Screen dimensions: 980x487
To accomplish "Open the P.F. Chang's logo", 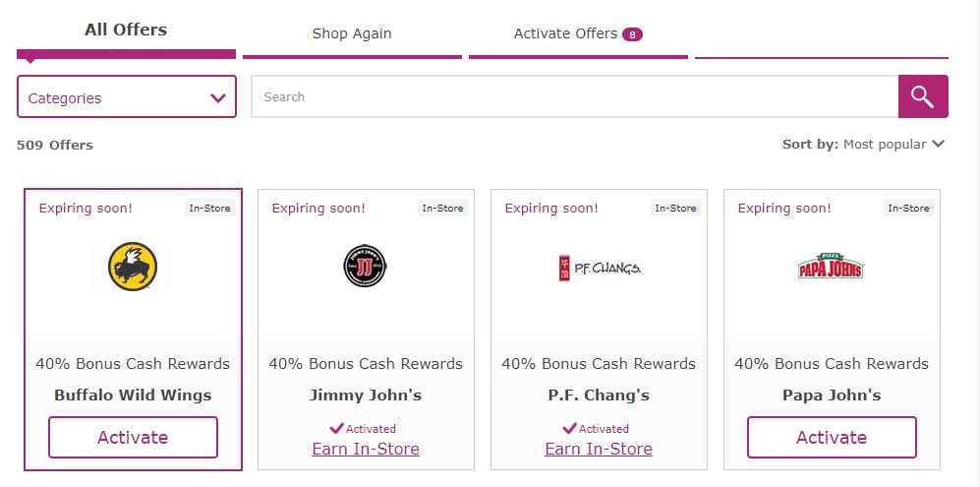I will pos(599,268).
